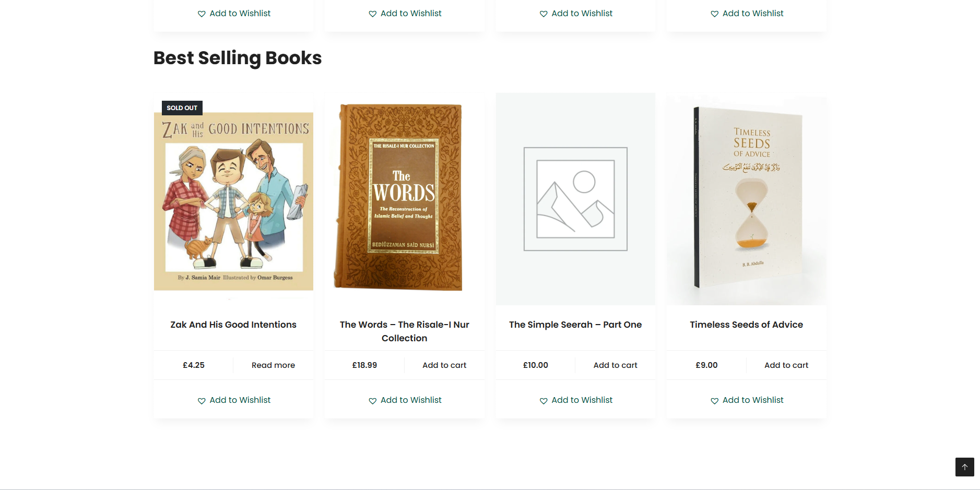The height and width of the screenshot is (490, 980).
Task: Open The Words book cover image
Action: pyautogui.click(x=405, y=199)
